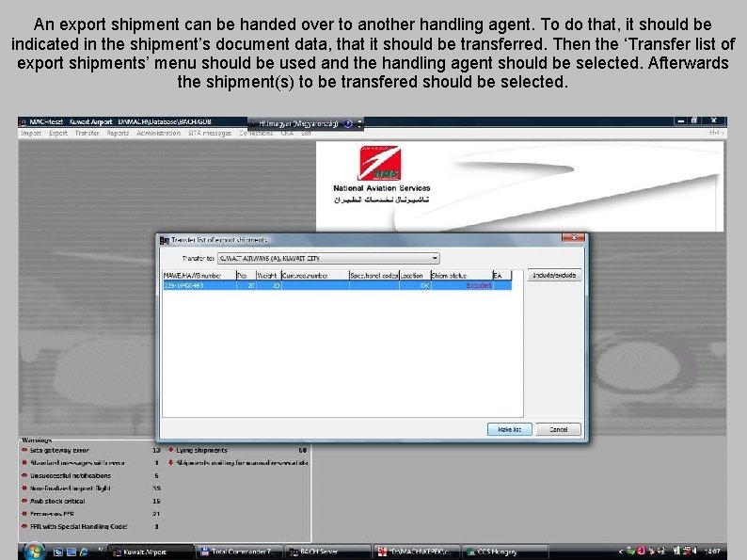The image size is (747, 560).
Task: Click Cancel in the transfer list dialog
Action: pyautogui.click(x=558, y=429)
